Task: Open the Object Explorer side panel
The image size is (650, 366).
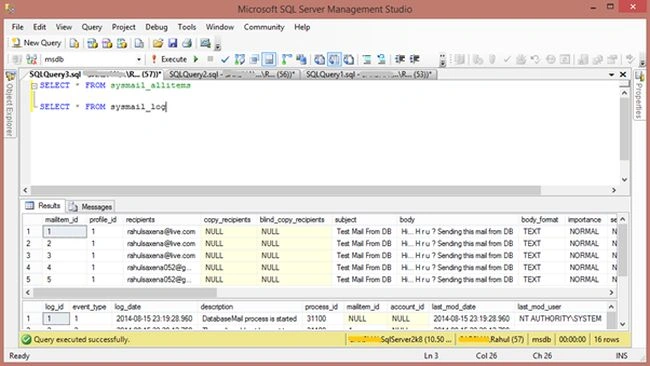Action: point(10,104)
